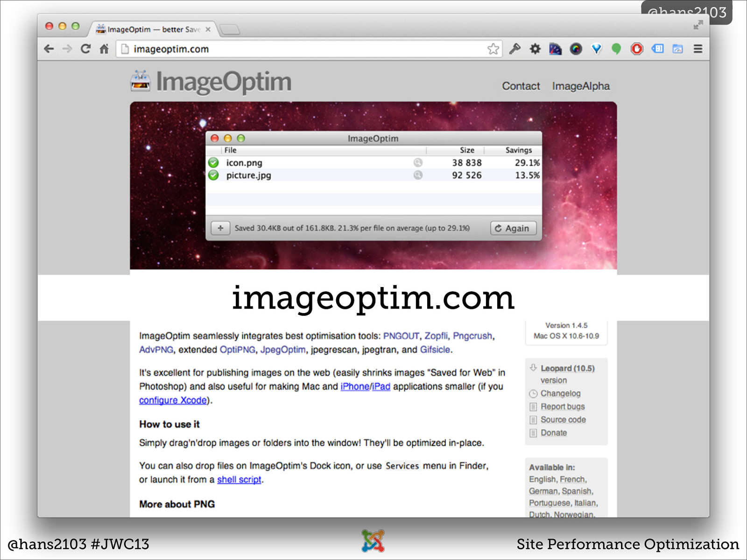Click the plus add-files button
747x560 pixels.
coord(220,228)
